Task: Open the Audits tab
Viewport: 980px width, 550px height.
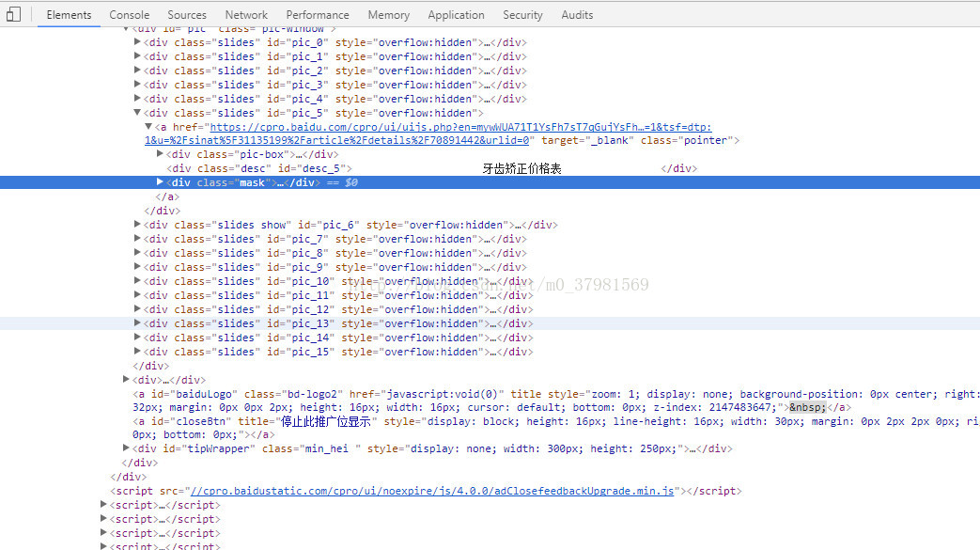Action: 577,14
